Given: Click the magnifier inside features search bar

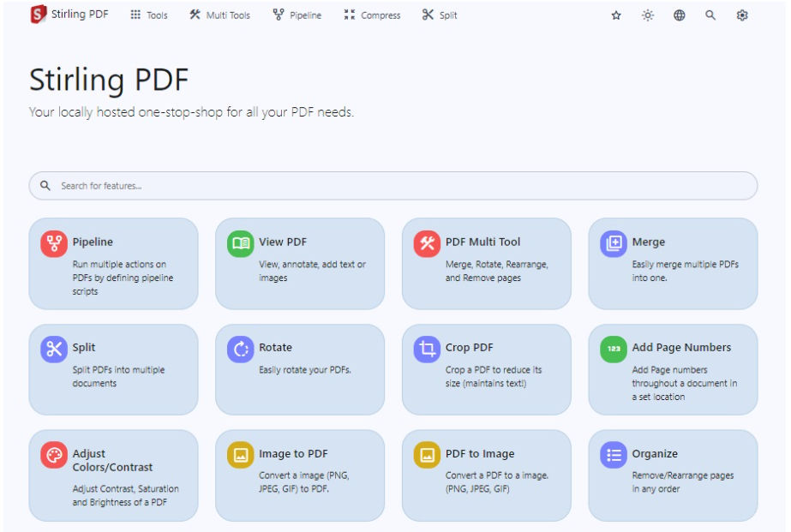Looking at the screenshot, I should tap(45, 186).
